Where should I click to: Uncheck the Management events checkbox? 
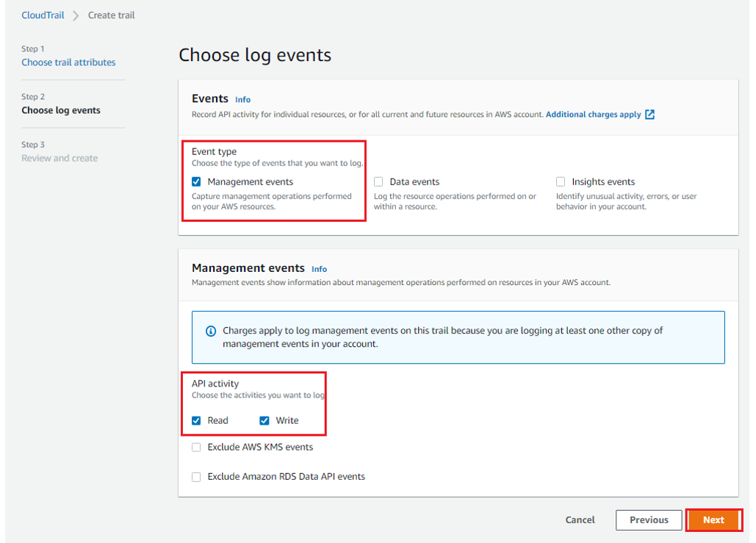[196, 181]
